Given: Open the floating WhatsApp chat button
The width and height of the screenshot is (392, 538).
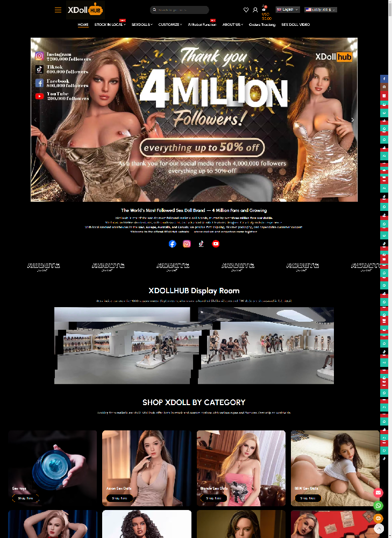Looking at the screenshot, I should (x=379, y=505).
